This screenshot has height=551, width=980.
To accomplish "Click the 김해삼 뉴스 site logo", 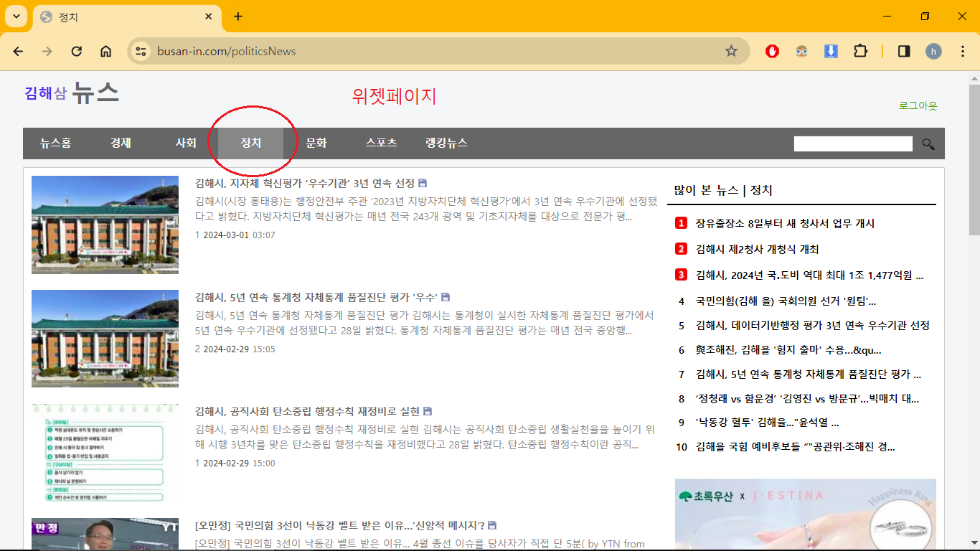I will pyautogui.click(x=72, y=93).
